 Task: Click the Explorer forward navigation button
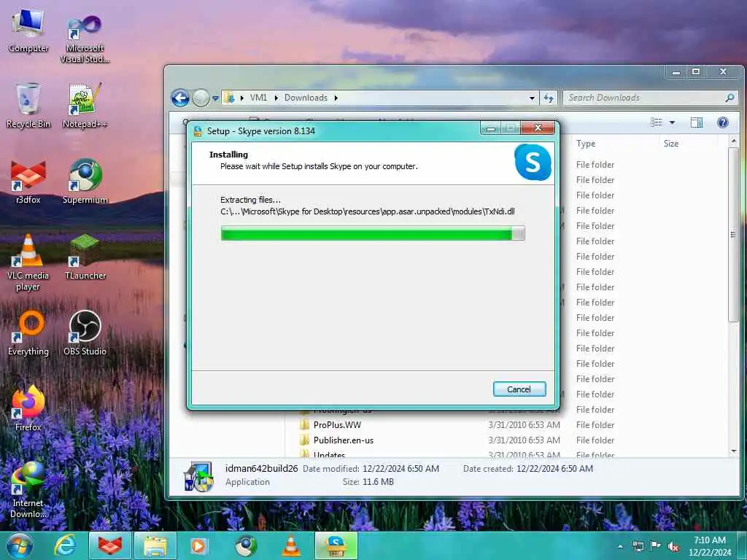coord(201,98)
